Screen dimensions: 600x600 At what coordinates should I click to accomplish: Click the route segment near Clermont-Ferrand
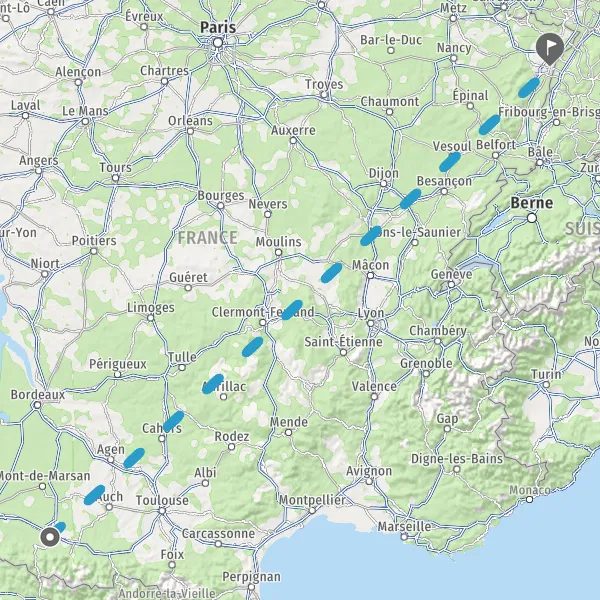click(x=292, y=310)
